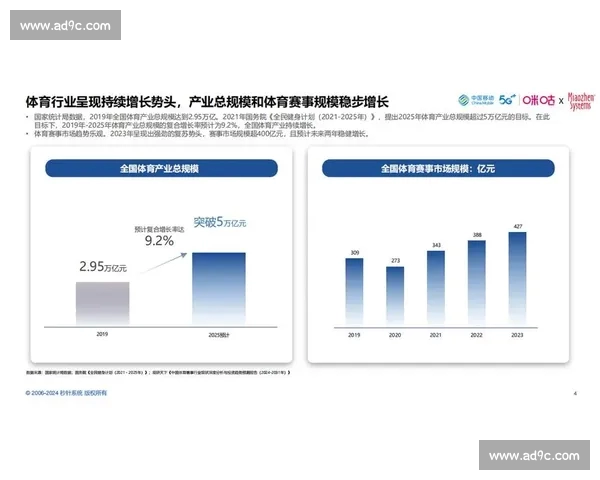
Task: Click the 2.95万亿元 value label
Action: click(103, 266)
